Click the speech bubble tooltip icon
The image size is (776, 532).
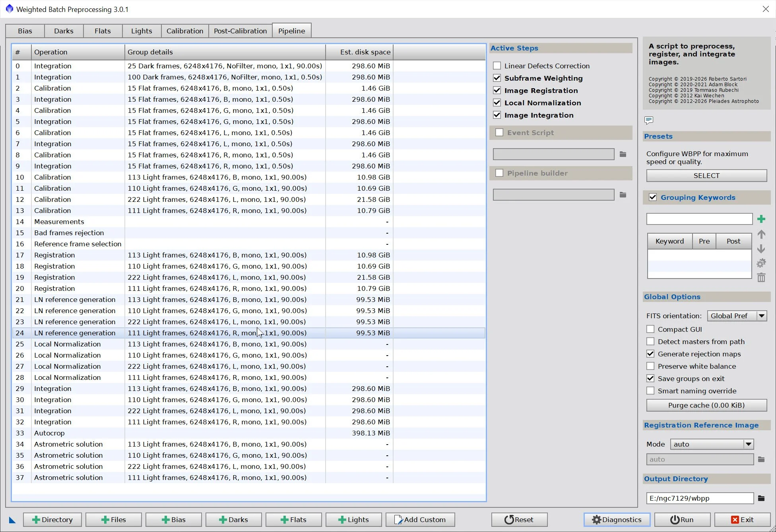click(648, 120)
